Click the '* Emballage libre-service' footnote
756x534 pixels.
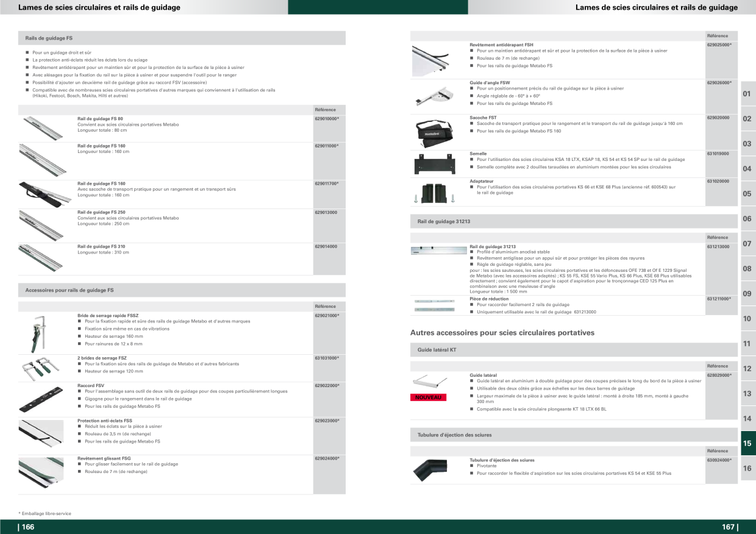(45, 514)
